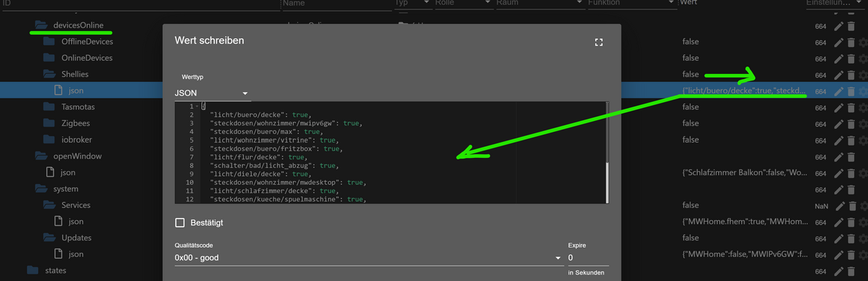The width and height of the screenshot is (868, 281).
Task: Collapse the Updates folder
Action: pyautogui.click(x=49, y=238)
